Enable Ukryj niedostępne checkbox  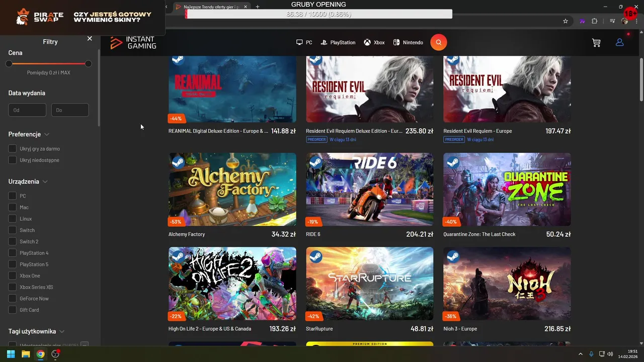coord(13,160)
